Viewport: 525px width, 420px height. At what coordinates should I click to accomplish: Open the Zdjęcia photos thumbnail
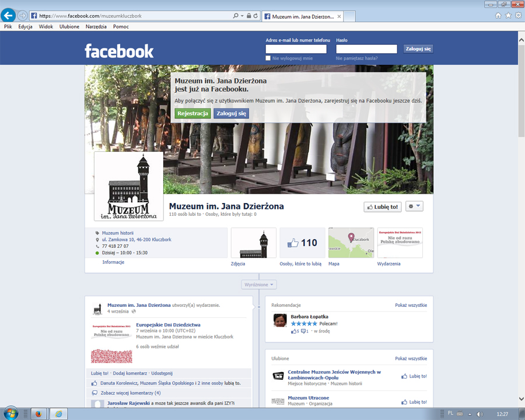pyautogui.click(x=254, y=243)
